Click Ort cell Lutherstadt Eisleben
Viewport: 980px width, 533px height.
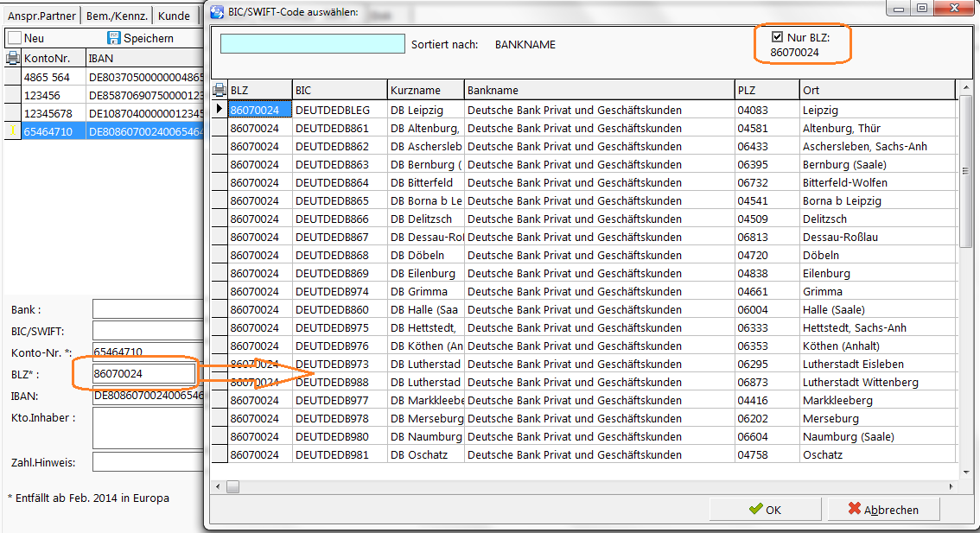pyautogui.click(x=878, y=364)
